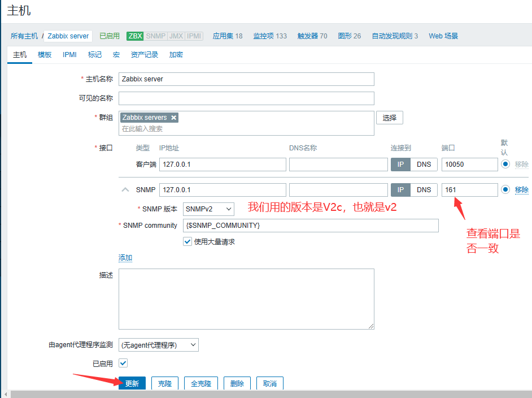Click the 更新 button
532x398 pixels.
pyautogui.click(x=132, y=383)
